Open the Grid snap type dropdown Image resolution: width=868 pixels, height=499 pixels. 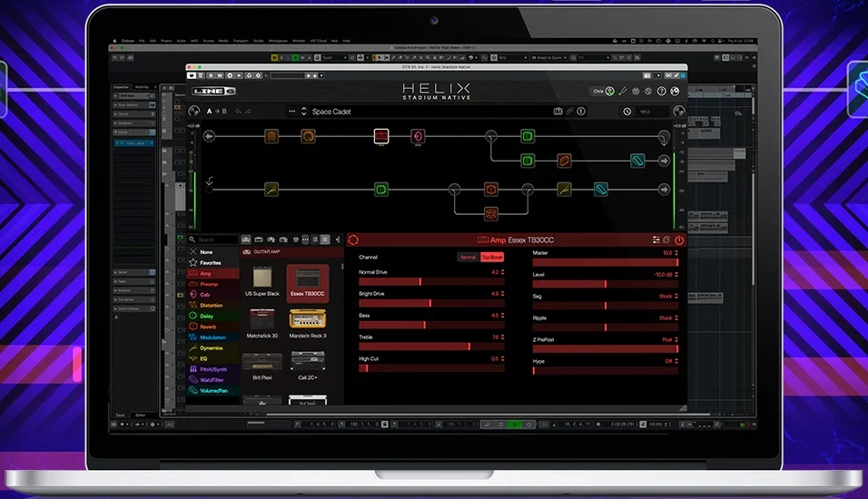(512, 57)
